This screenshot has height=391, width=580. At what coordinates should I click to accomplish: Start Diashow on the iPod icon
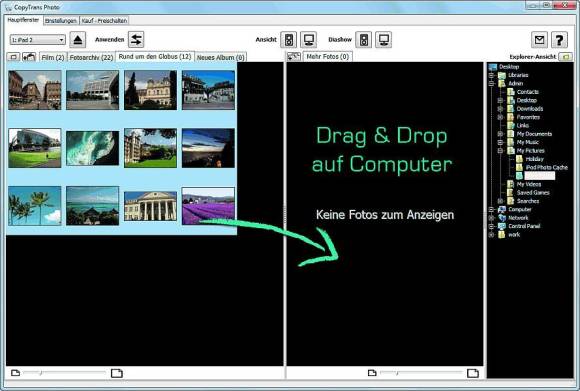(x=364, y=40)
